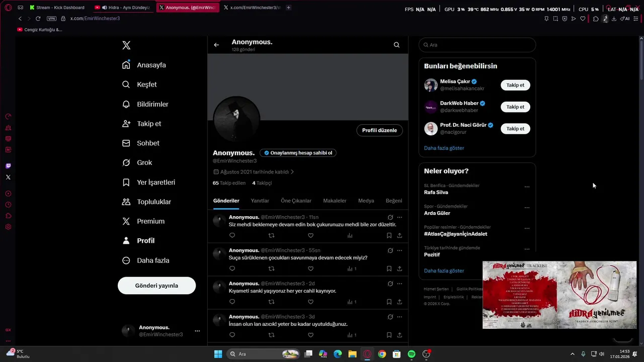Switch to Öne Çıkanlar tab
Viewport: 644px width, 362px height.
pos(296,201)
